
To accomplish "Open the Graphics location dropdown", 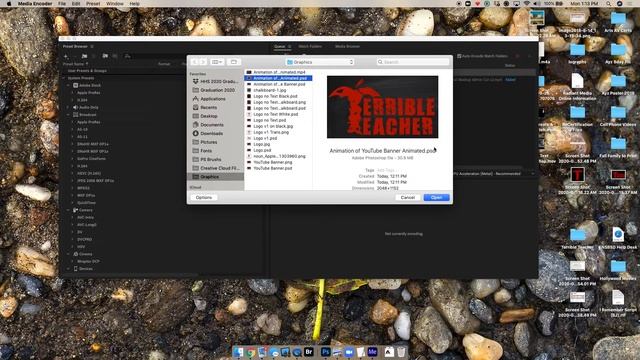I will (x=320, y=62).
